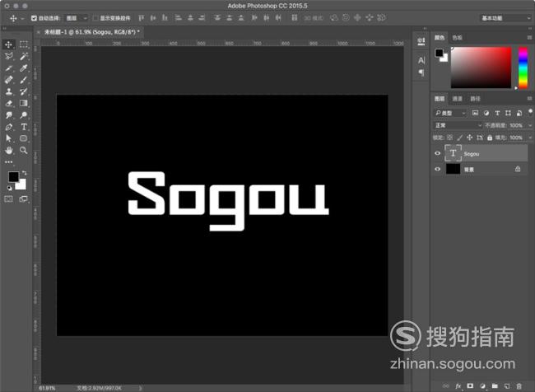Create a new layer group
Image resolution: width=535 pixels, height=392 pixels.
point(495,386)
